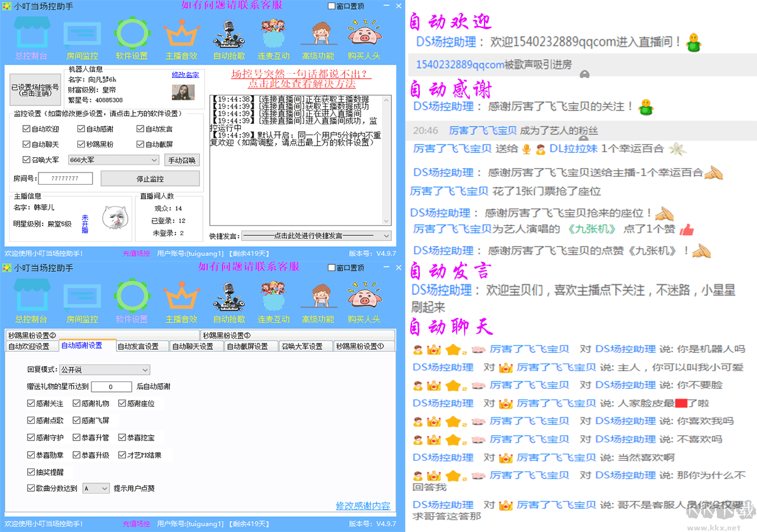Enable 窗口置顶 in the lower window

[332, 268]
